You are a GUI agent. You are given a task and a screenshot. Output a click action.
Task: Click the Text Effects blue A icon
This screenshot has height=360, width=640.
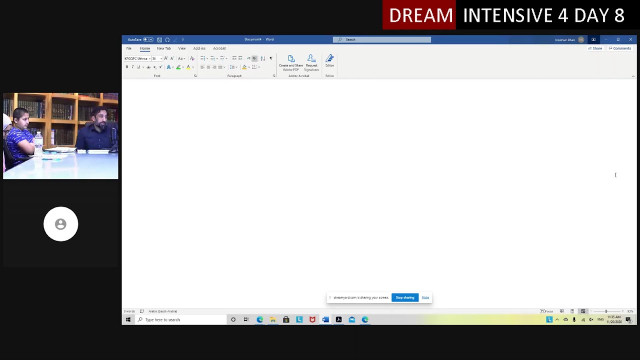coord(169,67)
